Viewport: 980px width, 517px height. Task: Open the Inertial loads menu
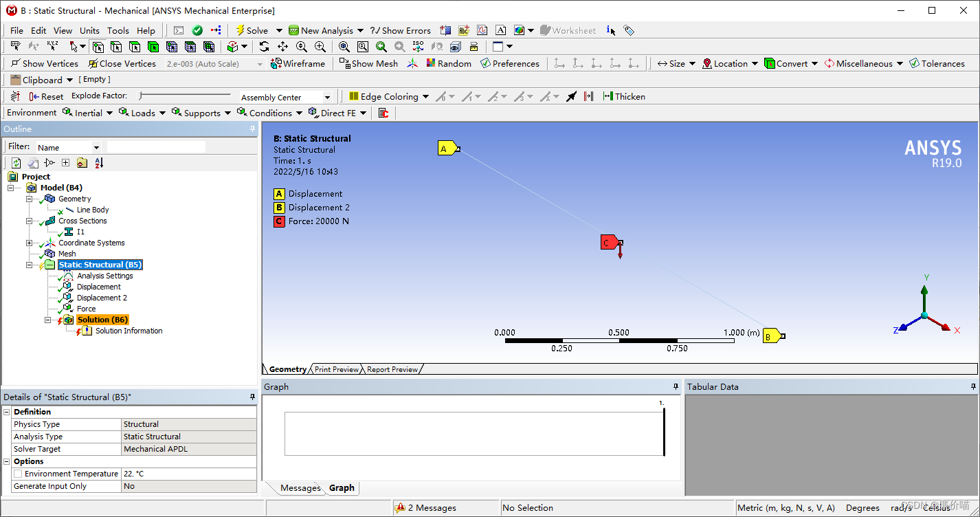(88, 113)
